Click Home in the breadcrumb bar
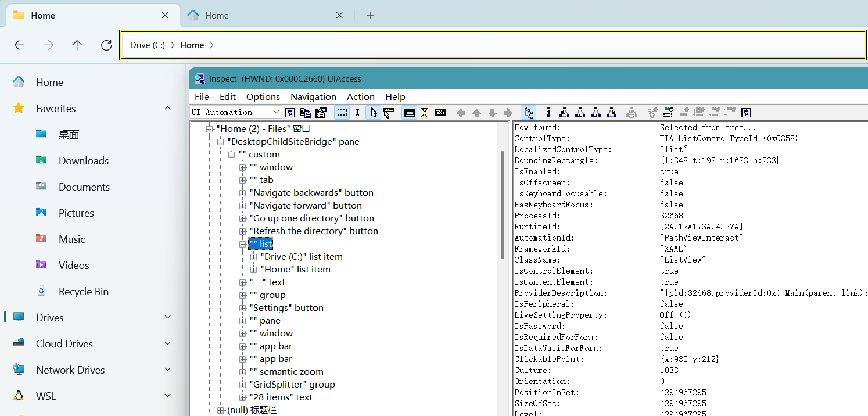 tap(192, 44)
